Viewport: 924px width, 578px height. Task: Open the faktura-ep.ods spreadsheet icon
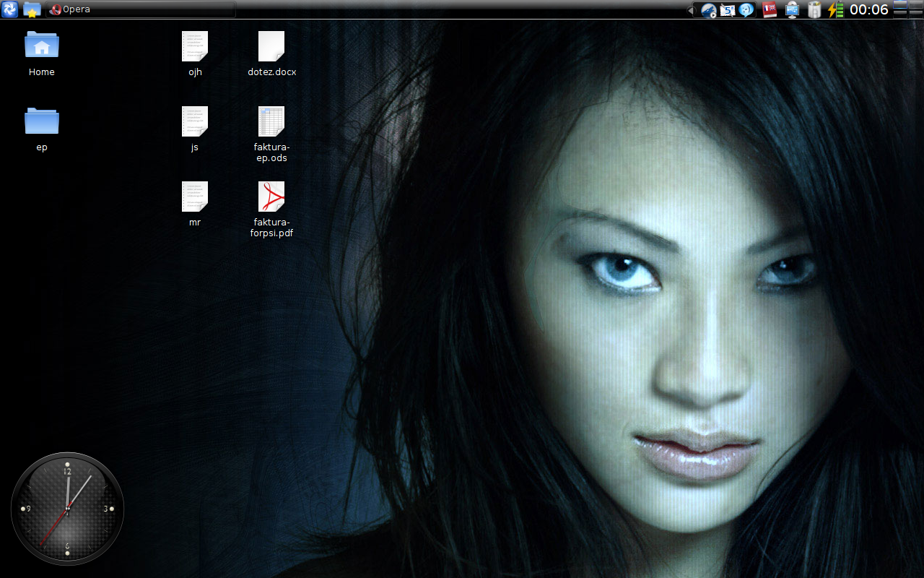(271, 121)
